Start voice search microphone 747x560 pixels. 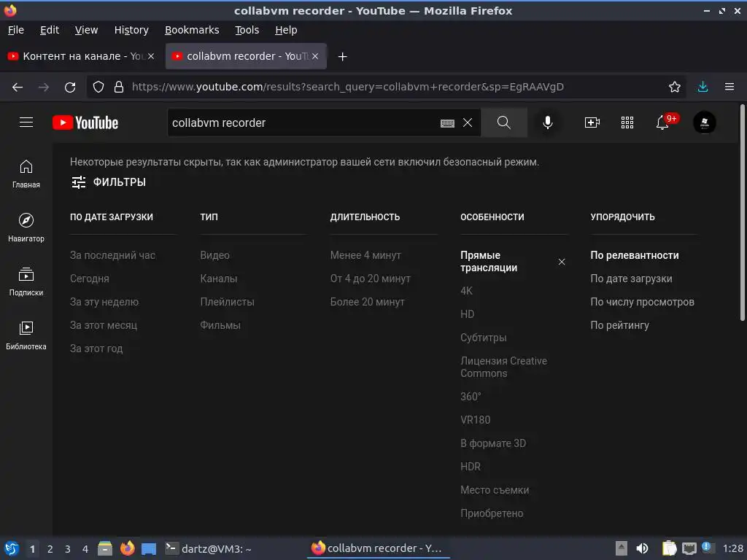[548, 122]
